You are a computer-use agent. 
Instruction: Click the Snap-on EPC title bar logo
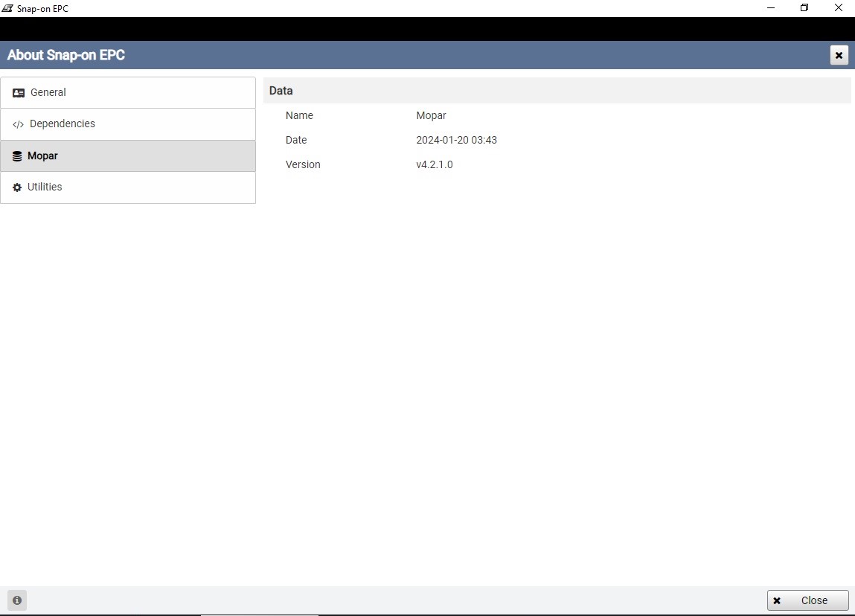[x=7, y=8]
